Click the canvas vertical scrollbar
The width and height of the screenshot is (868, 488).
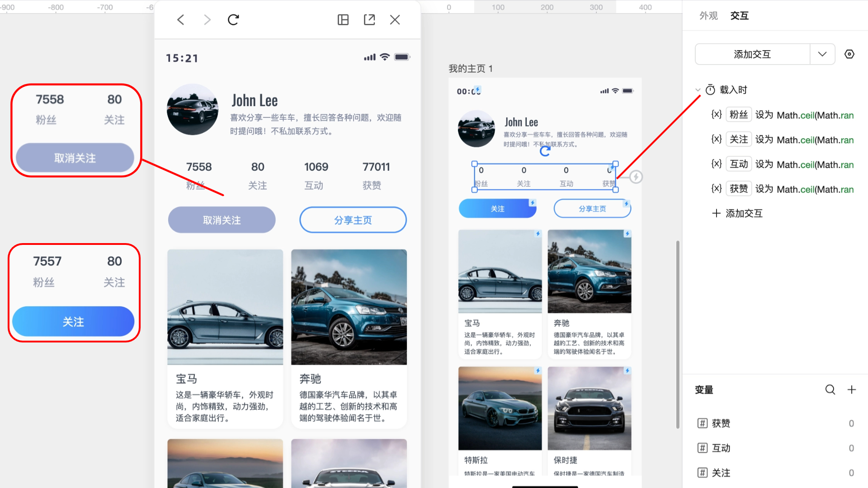(x=677, y=334)
